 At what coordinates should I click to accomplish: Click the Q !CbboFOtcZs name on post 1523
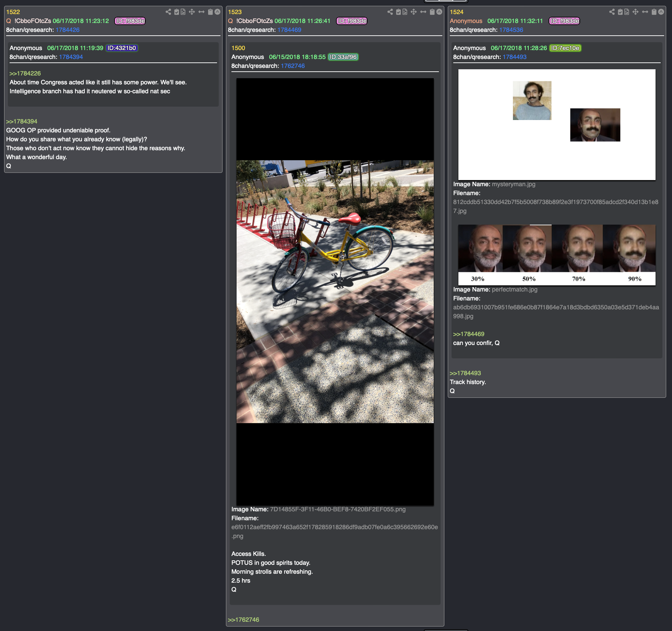pyautogui.click(x=250, y=21)
